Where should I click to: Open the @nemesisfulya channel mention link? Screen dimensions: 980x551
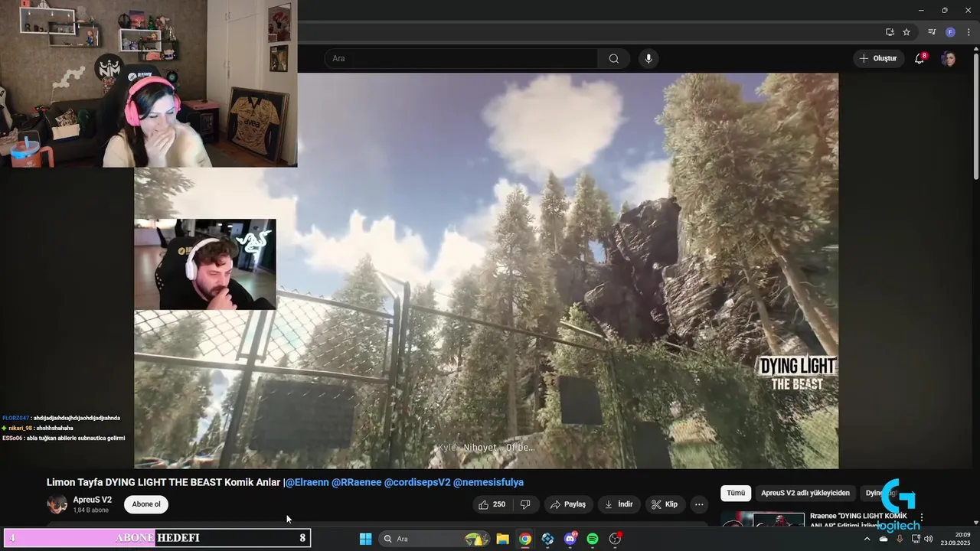[x=488, y=482]
